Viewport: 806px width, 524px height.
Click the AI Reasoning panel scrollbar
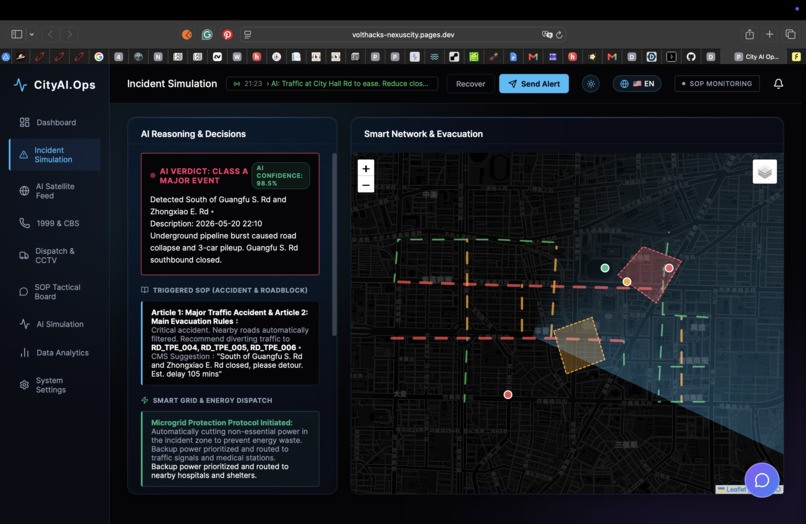[x=334, y=244]
